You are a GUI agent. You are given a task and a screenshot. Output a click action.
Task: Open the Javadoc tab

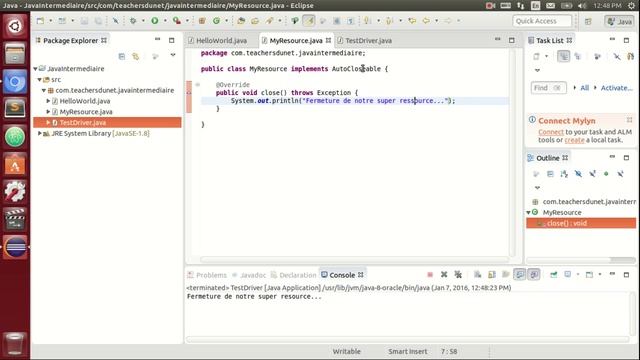coord(253,275)
